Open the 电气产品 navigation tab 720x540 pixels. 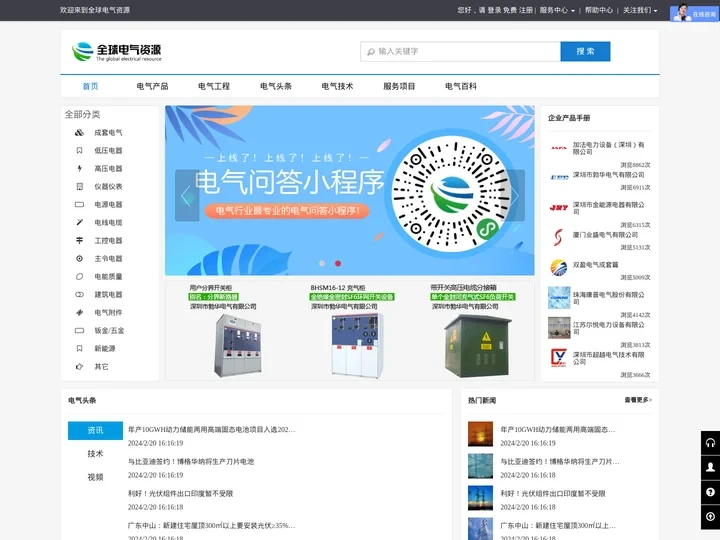point(152,86)
